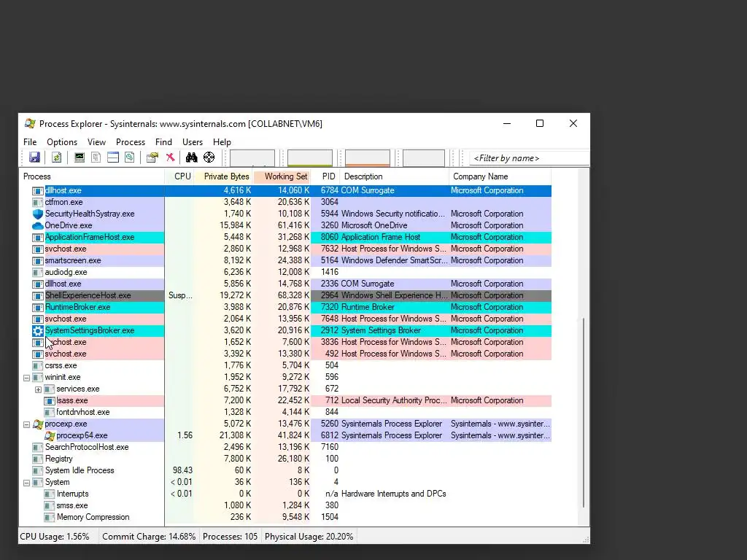The width and height of the screenshot is (747, 560).
Task: Click the icon beside audiodg.exe
Action: 38,273
